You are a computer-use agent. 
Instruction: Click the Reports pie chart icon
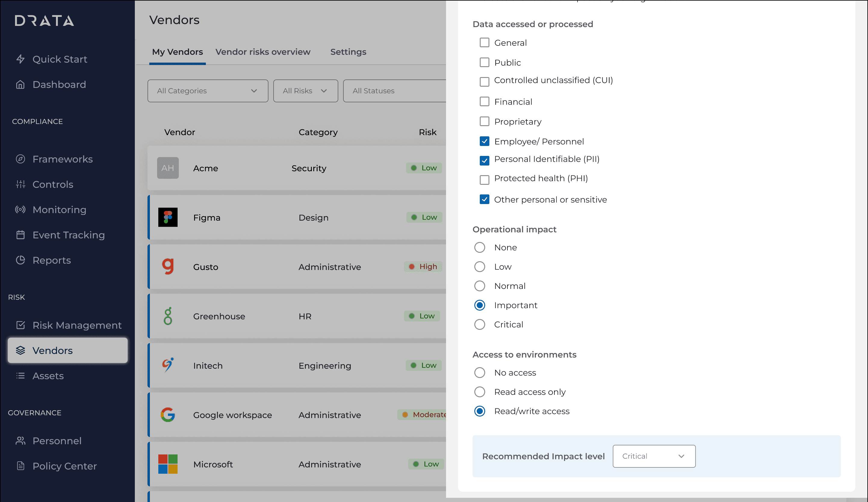tap(20, 260)
